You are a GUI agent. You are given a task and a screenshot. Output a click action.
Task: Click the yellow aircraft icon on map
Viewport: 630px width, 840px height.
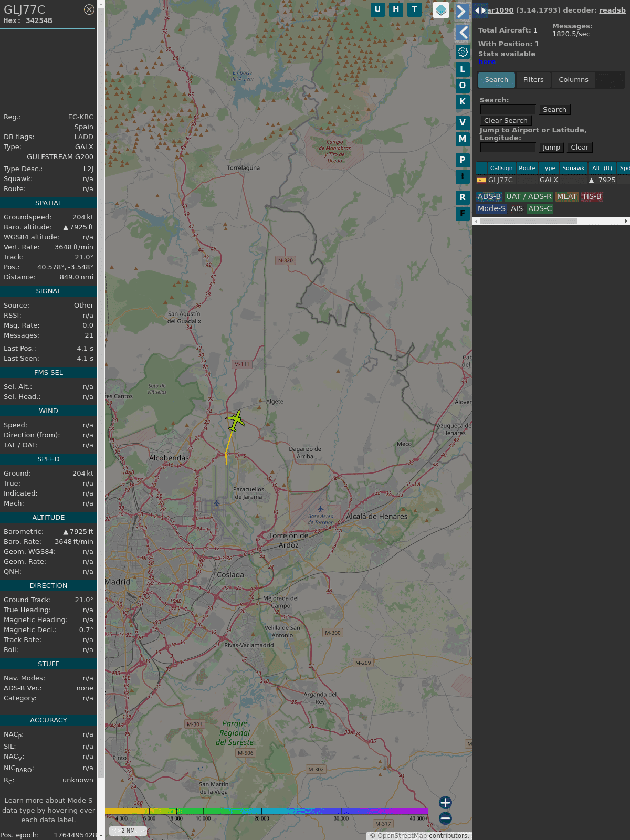coord(236,421)
